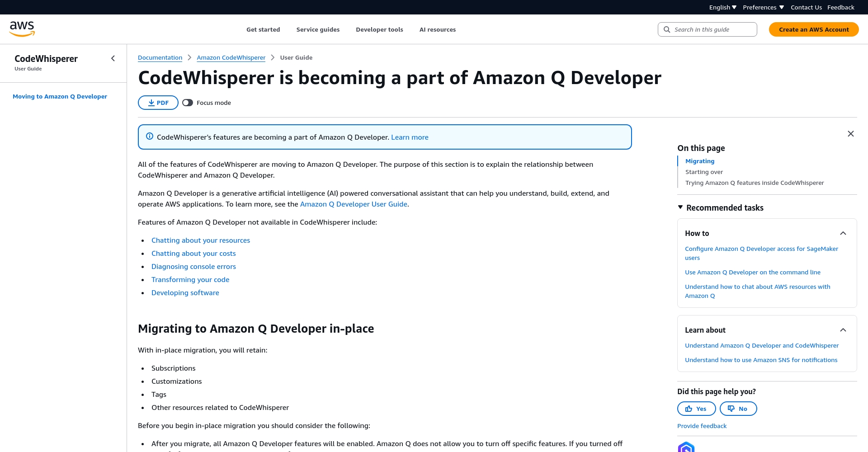Viewport: 868px width, 452px height.
Task: Open the Service guides menu
Action: (x=318, y=29)
